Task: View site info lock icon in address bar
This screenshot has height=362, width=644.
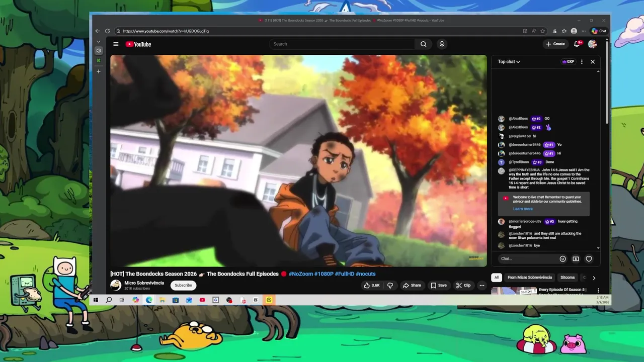Action: pos(118,31)
